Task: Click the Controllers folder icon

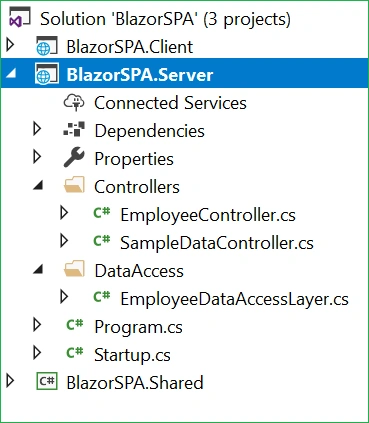Action: pyautogui.click(x=74, y=185)
